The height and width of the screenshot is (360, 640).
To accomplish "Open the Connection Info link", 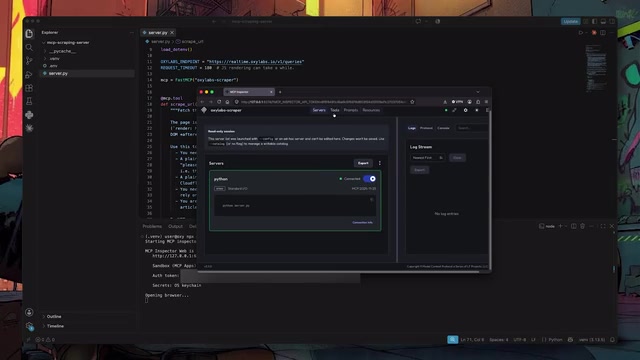I will pyautogui.click(x=362, y=222).
